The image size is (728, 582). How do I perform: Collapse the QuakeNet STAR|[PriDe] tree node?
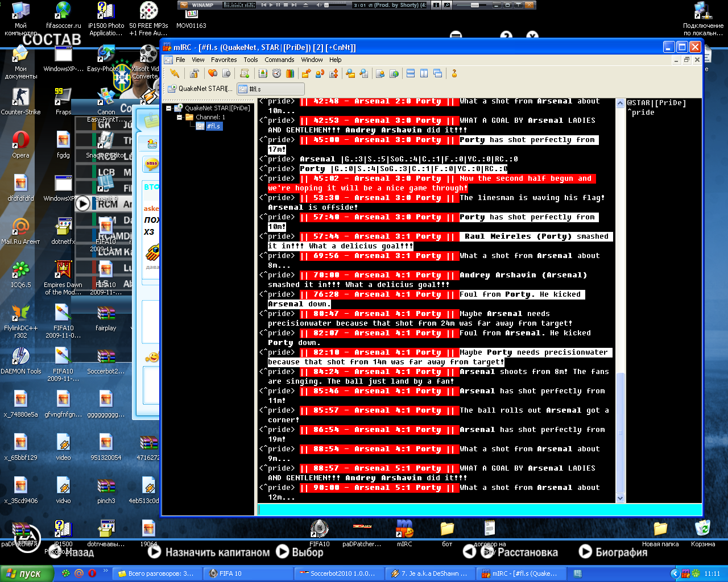pos(168,108)
